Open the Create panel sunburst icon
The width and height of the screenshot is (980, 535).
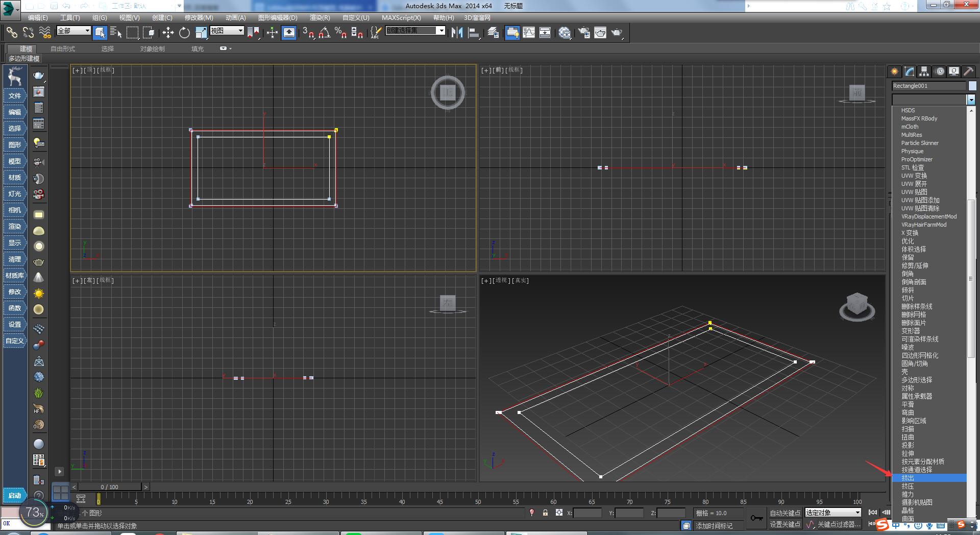[x=894, y=71]
